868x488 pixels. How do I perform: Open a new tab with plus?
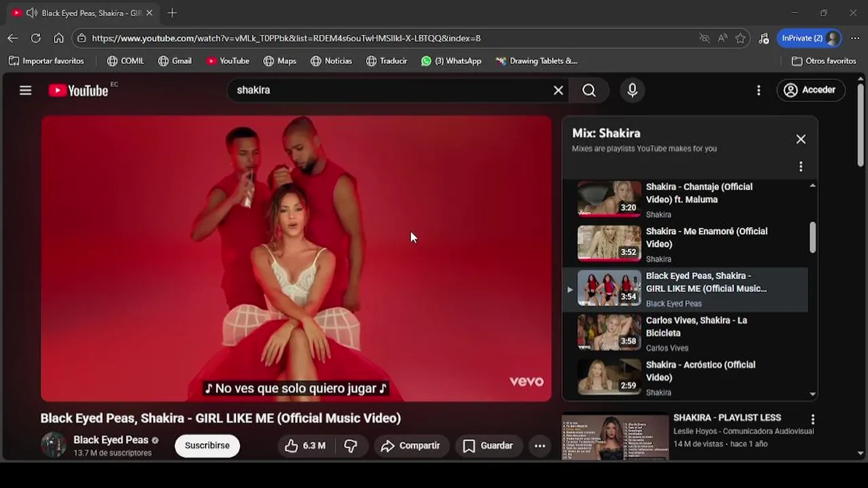tap(172, 13)
